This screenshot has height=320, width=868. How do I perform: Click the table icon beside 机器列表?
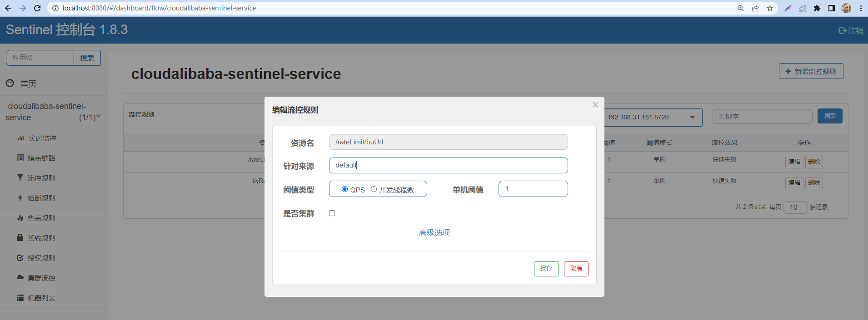(20, 298)
